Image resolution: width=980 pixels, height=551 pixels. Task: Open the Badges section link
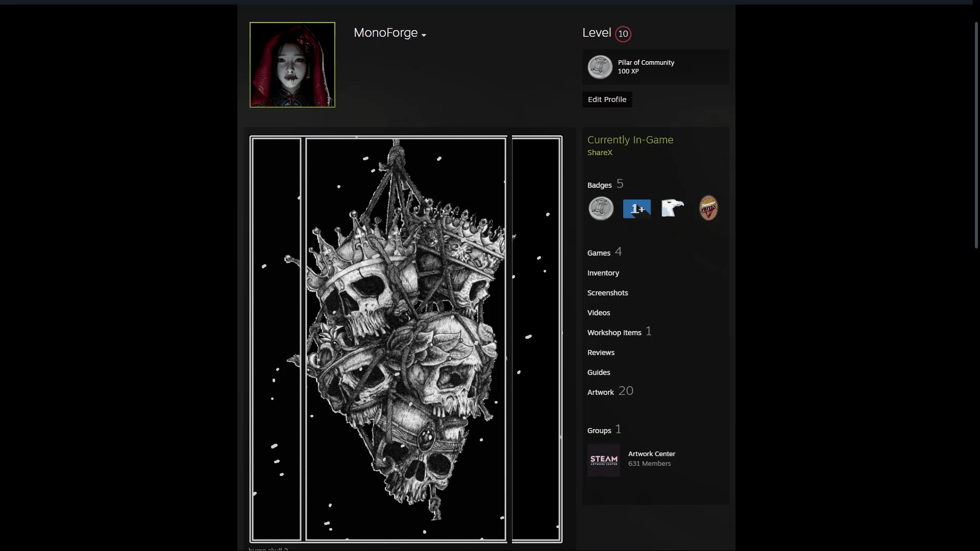click(599, 185)
